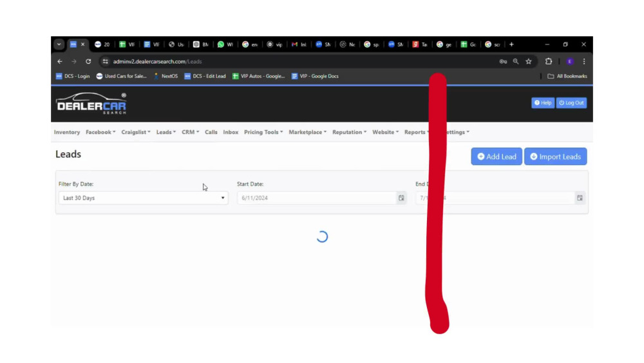Open the Reports menu
This screenshot has height=363, width=644.
(x=415, y=132)
